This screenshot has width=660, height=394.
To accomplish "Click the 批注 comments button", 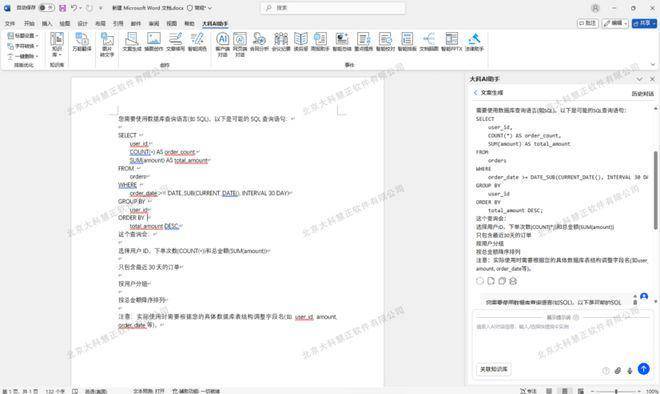I will click(x=587, y=23).
